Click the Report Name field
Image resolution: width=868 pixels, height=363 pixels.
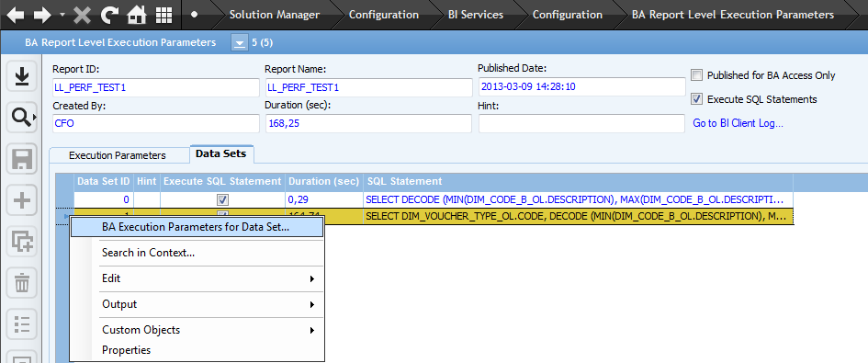pyautogui.click(x=368, y=87)
